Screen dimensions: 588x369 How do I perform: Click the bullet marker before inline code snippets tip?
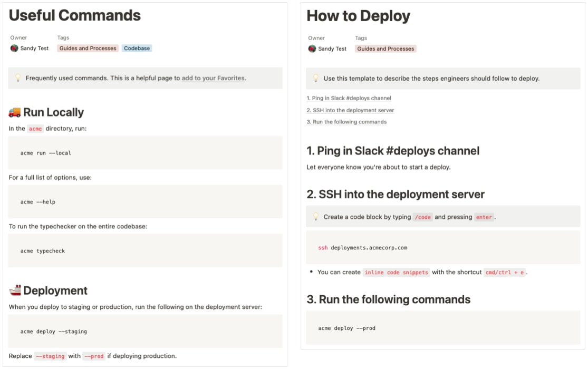point(312,273)
